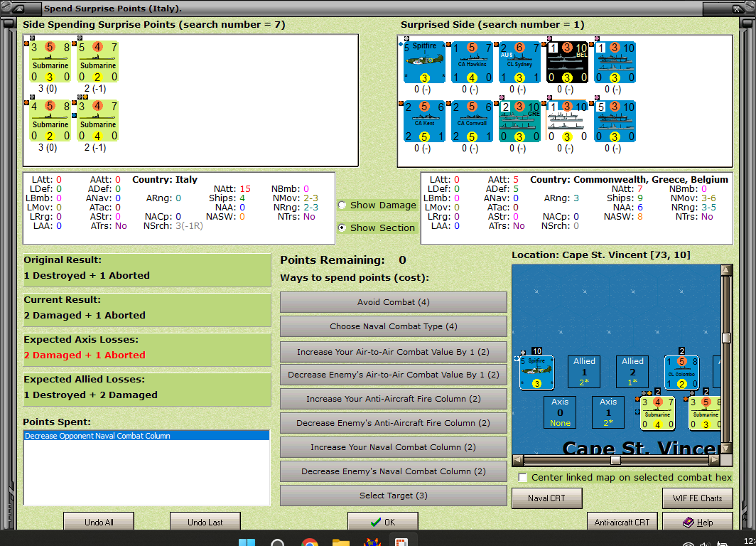Select the white convoy counter in bottom row

(567, 121)
